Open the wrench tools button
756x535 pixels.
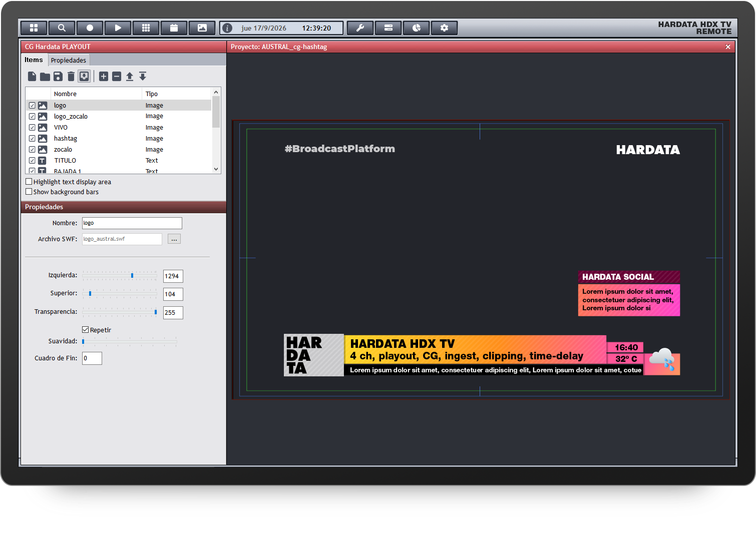(360, 28)
